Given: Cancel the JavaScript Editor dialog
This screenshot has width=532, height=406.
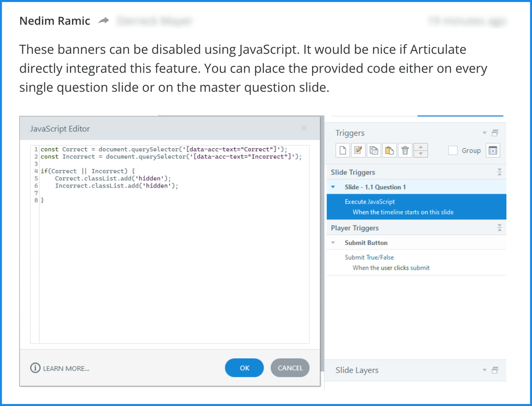Looking at the screenshot, I should coord(290,368).
